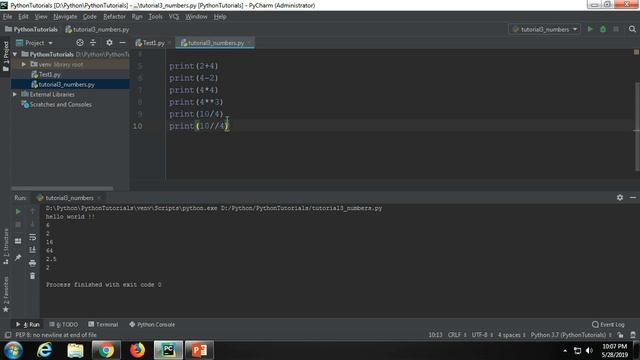This screenshot has height=360, width=640.
Task: Toggle read-only lock icon in status bar
Action: pos(620,335)
